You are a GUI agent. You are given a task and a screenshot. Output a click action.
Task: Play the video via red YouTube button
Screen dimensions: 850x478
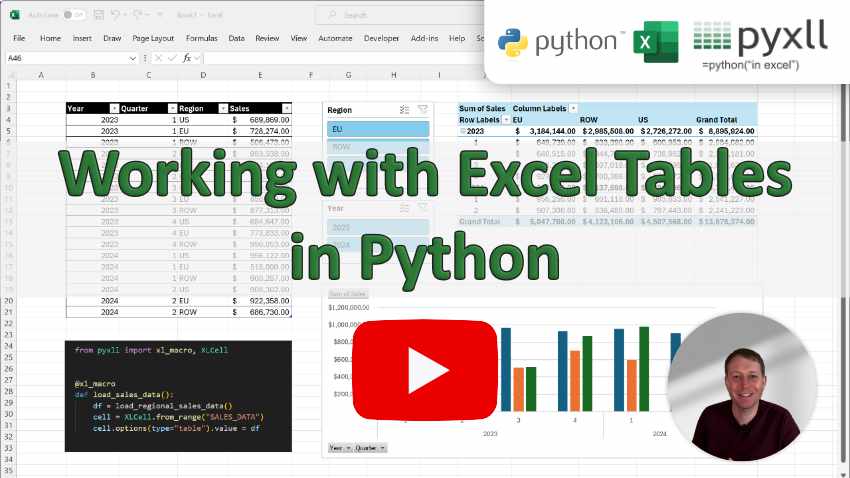(425, 370)
